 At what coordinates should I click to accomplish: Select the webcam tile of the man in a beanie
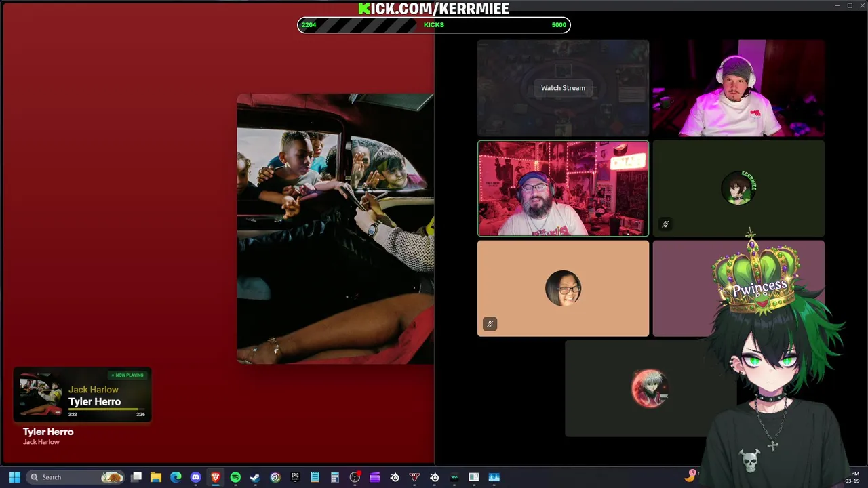click(738, 88)
